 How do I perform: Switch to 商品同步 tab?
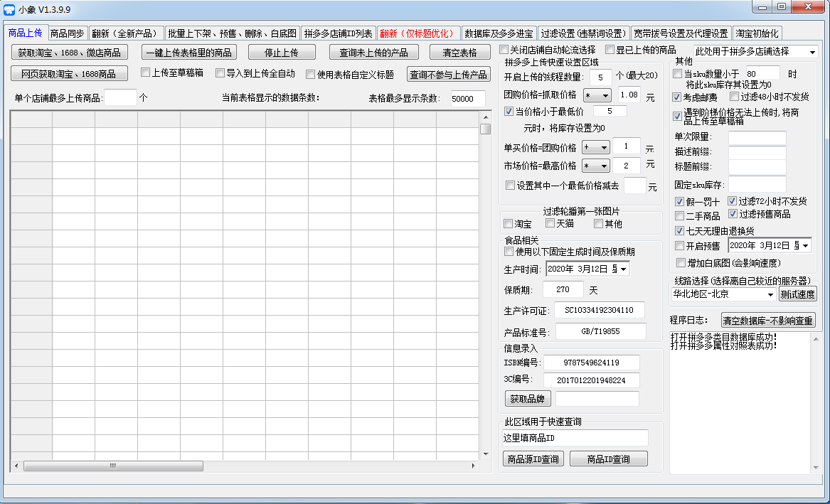click(68, 33)
